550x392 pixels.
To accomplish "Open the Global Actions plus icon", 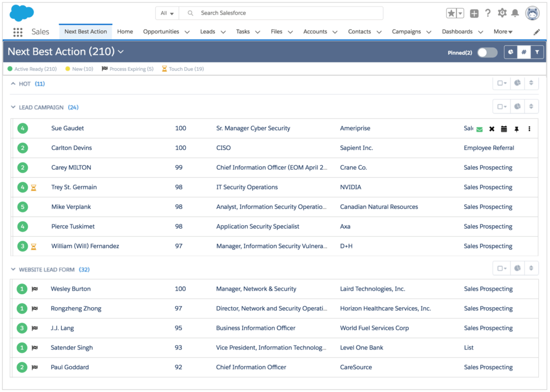I will 474,13.
